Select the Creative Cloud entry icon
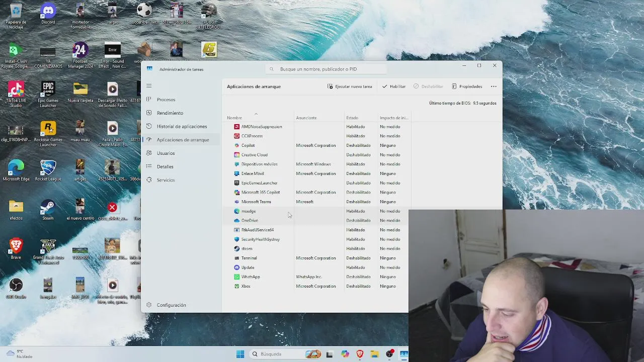This screenshot has width=644, height=362. 237,155
